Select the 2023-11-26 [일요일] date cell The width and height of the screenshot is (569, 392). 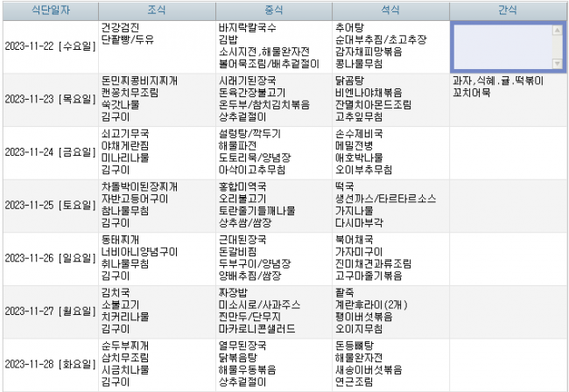click(49, 257)
